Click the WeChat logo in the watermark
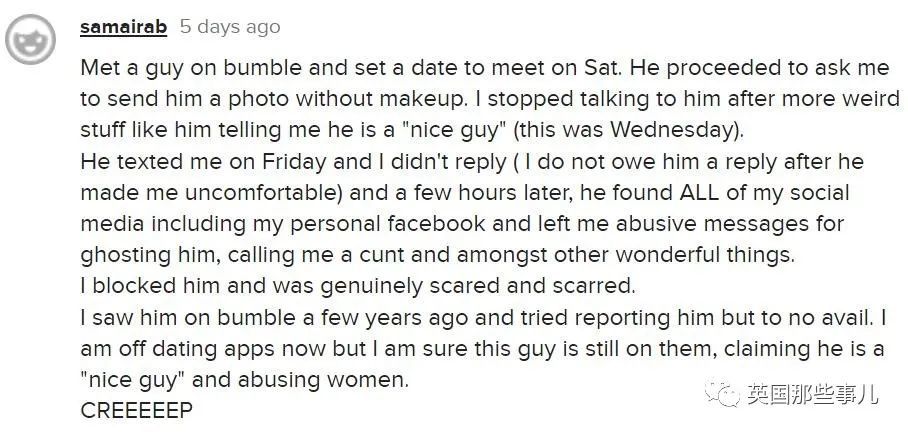The width and height of the screenshot is (908, 434). pos(722,394)
